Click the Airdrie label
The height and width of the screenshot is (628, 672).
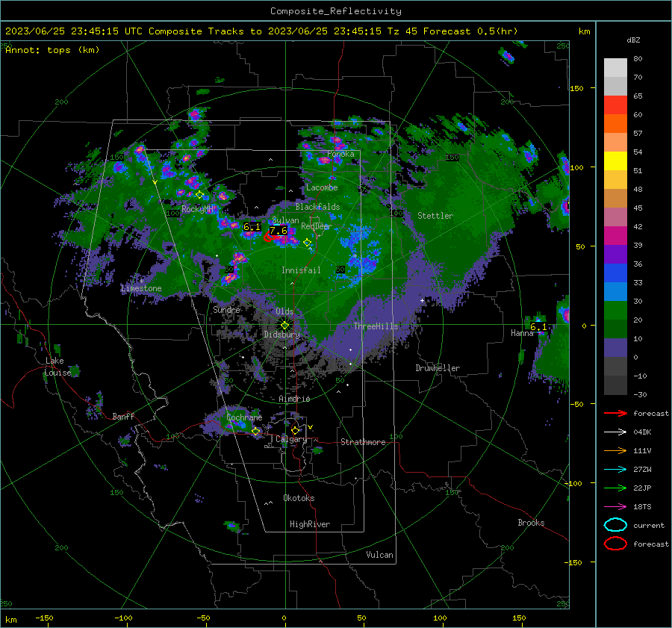point(294,399)
